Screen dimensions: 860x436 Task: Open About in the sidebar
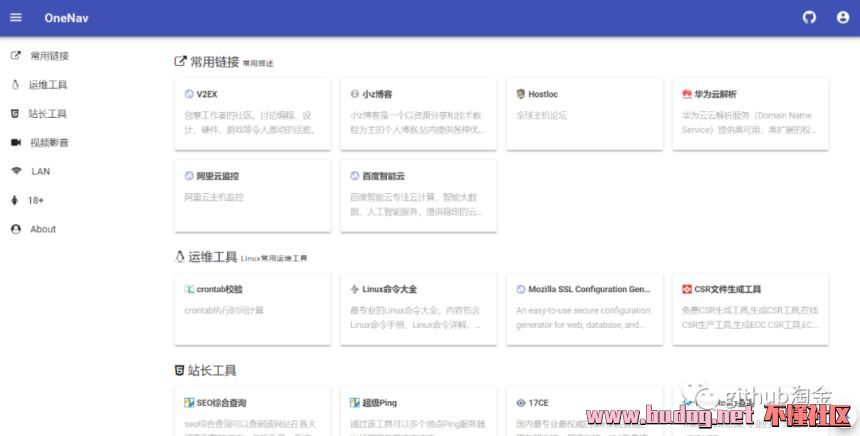pos(43,229)
